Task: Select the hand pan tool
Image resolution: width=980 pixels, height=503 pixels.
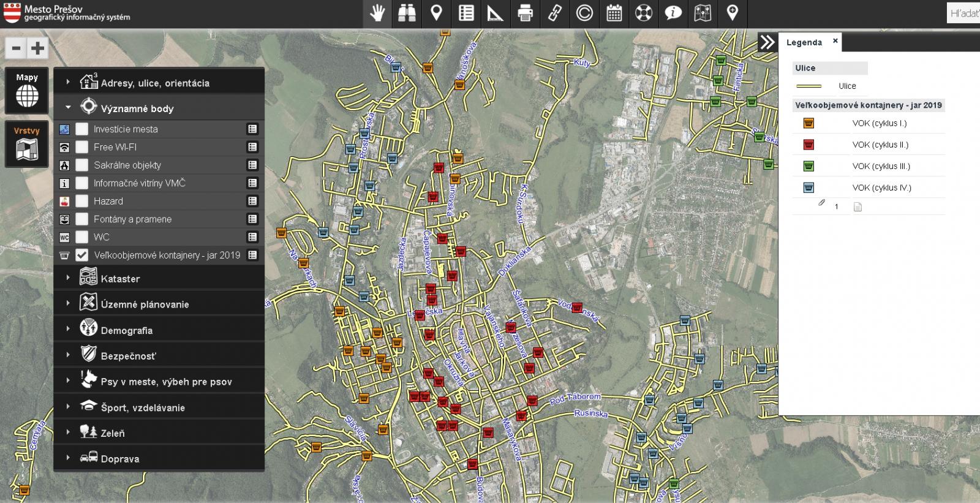Action: (x=377, y=13)
